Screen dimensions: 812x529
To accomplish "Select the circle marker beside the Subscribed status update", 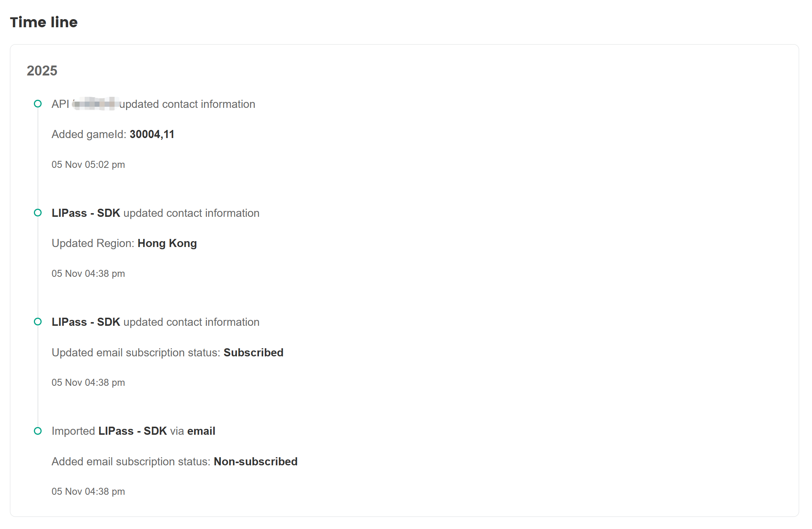I will (38, 322).
